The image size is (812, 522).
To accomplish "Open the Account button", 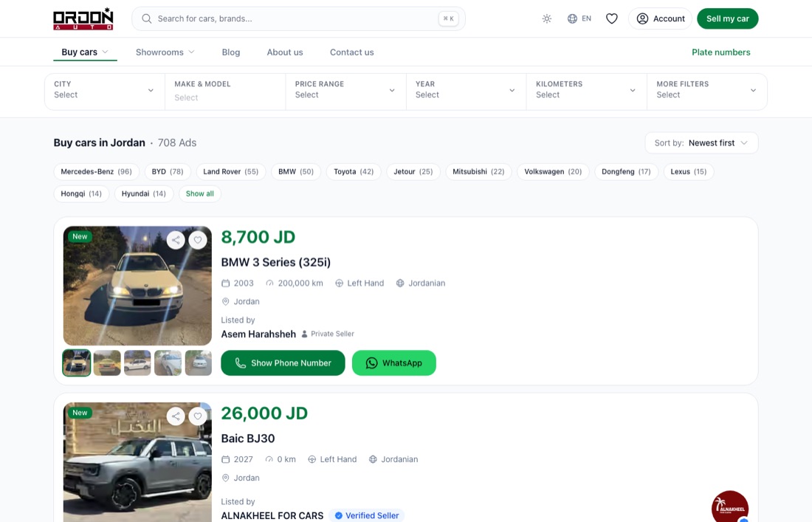I will (x=660, y=18).
